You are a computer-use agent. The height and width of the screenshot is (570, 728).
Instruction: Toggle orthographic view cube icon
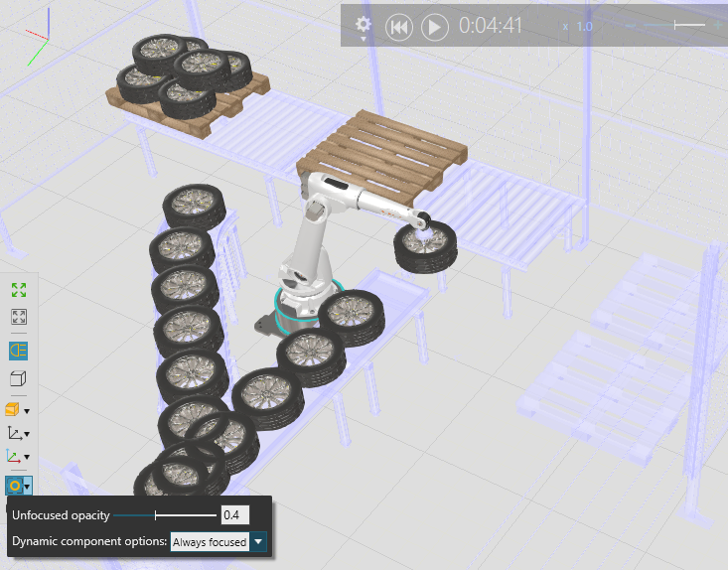pyautogui.click(x=18, y=378)
